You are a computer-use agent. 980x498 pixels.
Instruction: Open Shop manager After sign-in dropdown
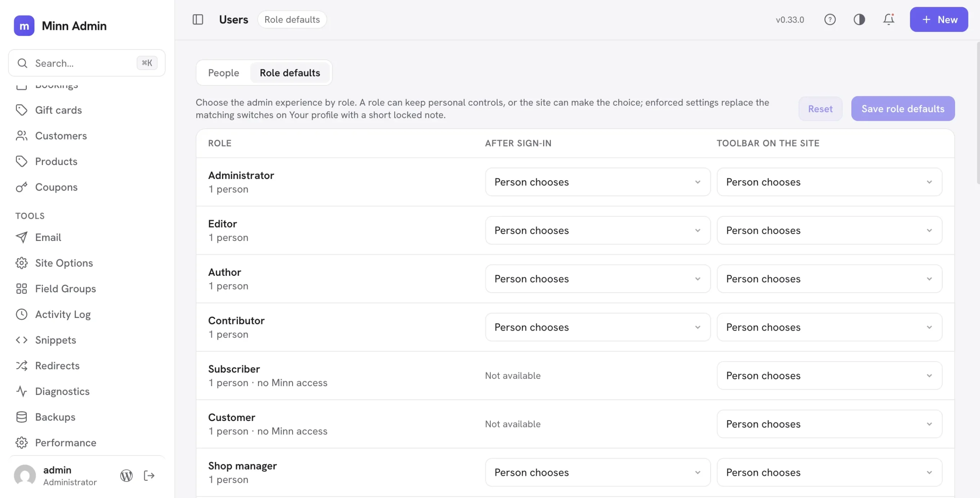[598, 472]
